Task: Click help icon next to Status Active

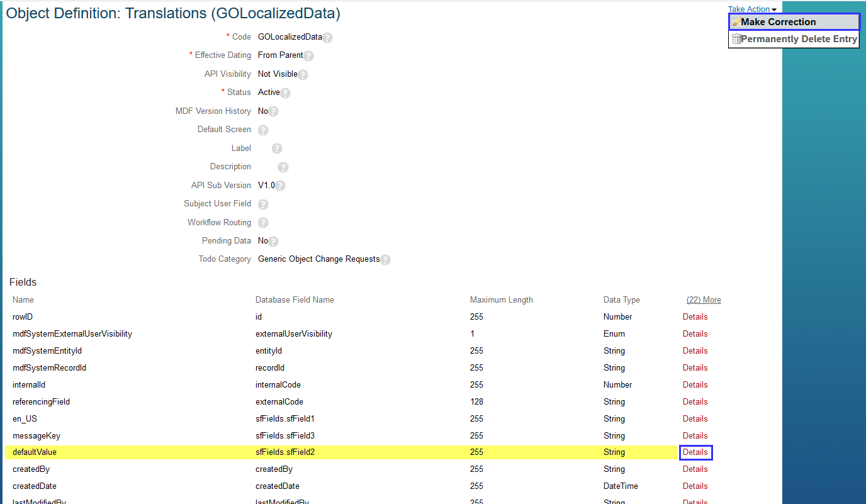Action: tap(285, 93)
